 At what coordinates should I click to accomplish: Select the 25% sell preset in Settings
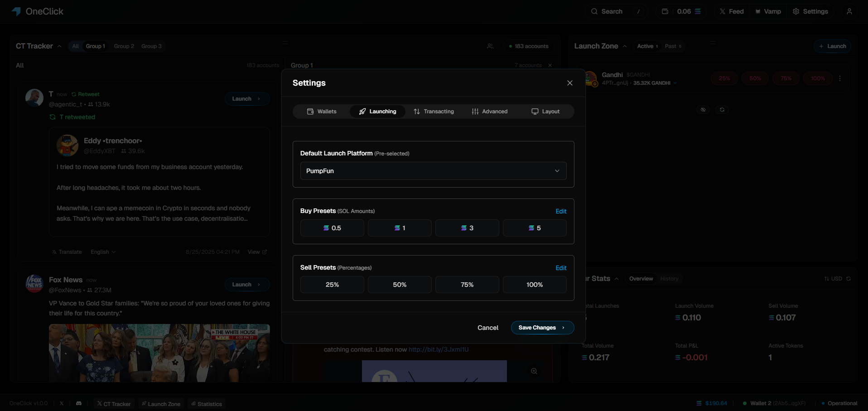(x=332, y=285)
